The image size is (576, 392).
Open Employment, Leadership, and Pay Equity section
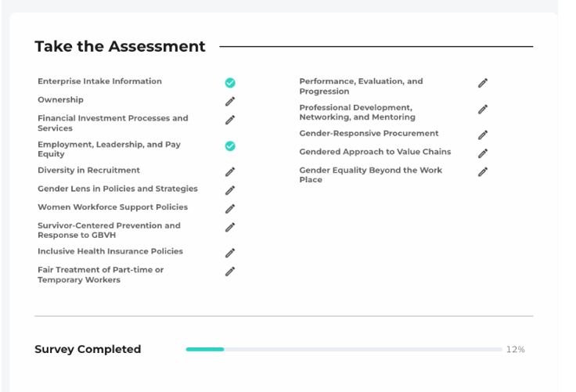pos(109,149)
